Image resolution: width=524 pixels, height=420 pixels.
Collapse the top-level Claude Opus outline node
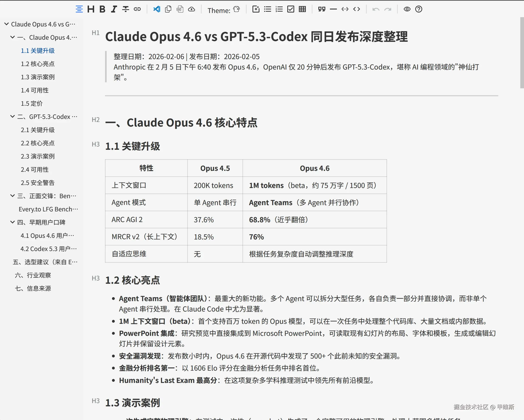[6, 24]
